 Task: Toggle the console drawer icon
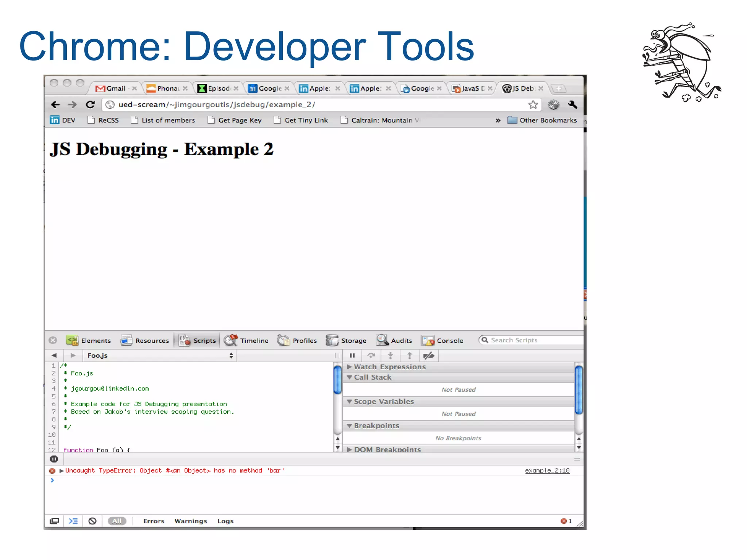click(73, 521)
